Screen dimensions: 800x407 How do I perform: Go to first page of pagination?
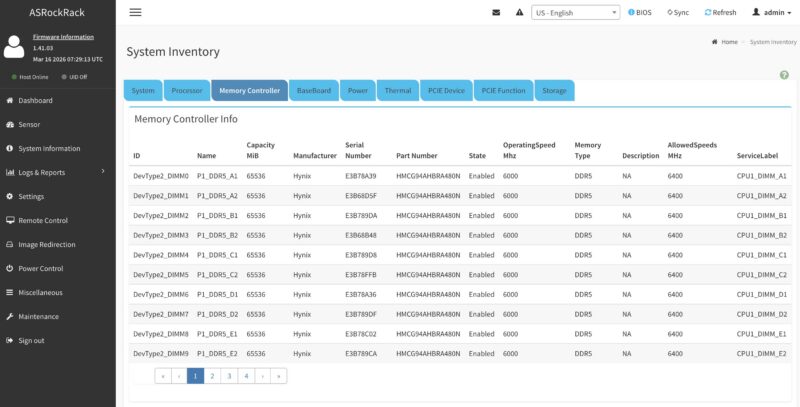(x=163, y=376)
